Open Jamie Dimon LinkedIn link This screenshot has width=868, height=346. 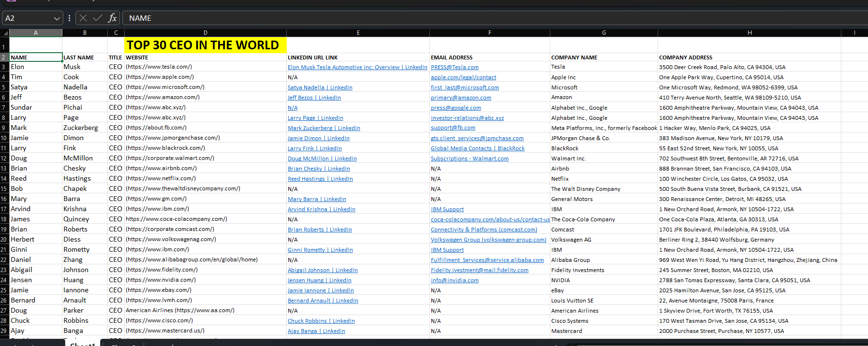[x=319, y=138]
